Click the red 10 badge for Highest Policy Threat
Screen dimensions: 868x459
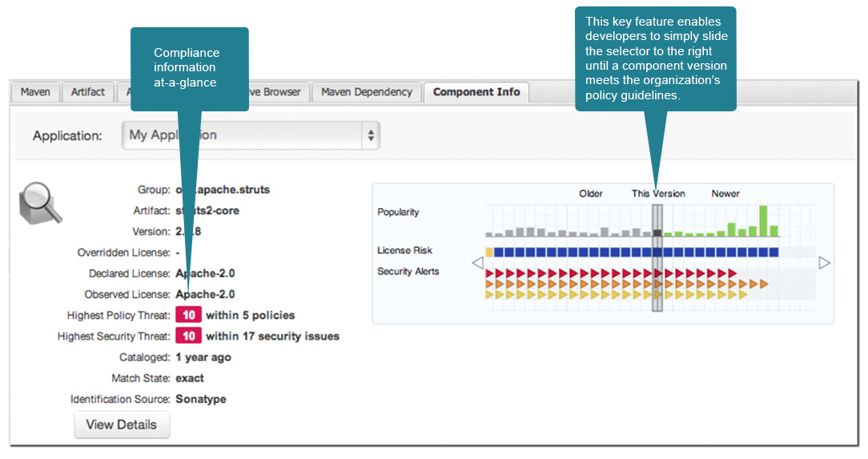189,316
